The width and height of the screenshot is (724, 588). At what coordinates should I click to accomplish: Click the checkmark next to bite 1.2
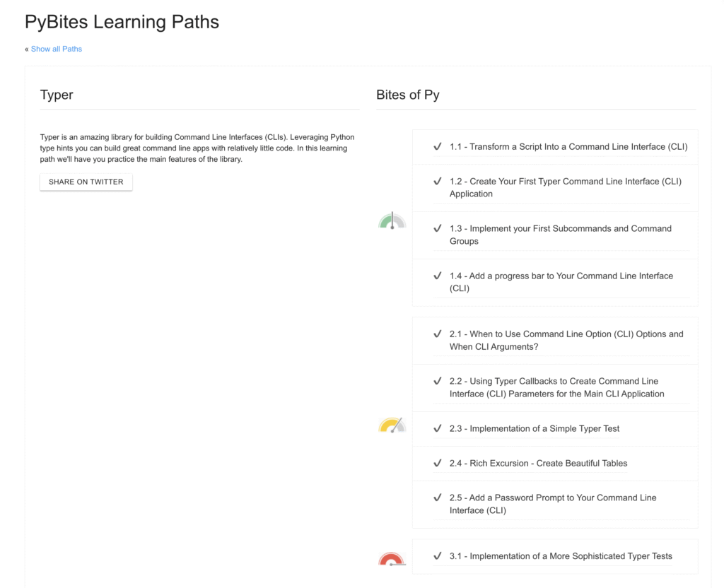tap(438, 181)
